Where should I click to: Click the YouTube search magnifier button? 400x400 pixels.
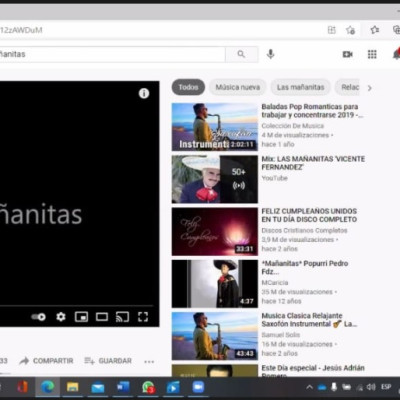click(x=241, y=54)
